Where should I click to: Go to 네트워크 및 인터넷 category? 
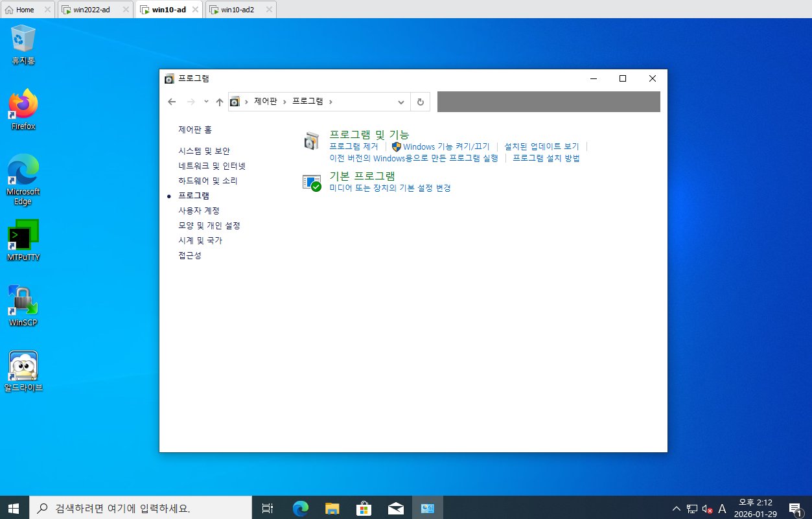[212, 166]
